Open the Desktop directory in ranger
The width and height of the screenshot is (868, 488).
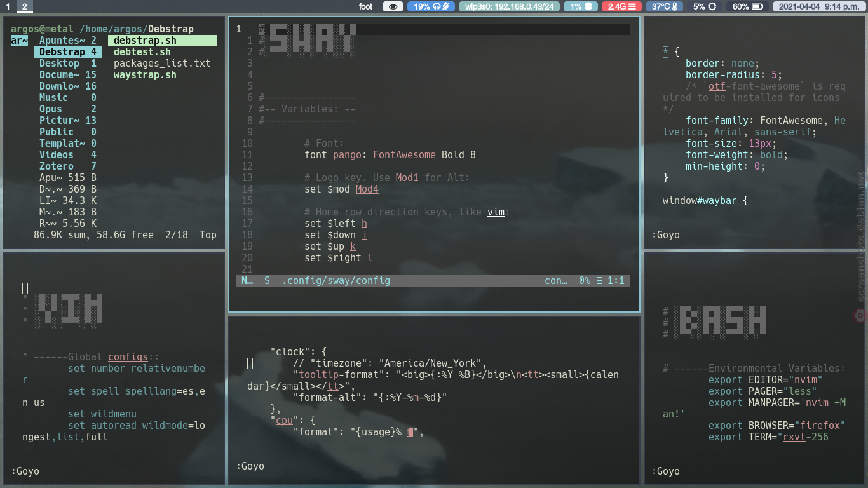pos(68,64)
